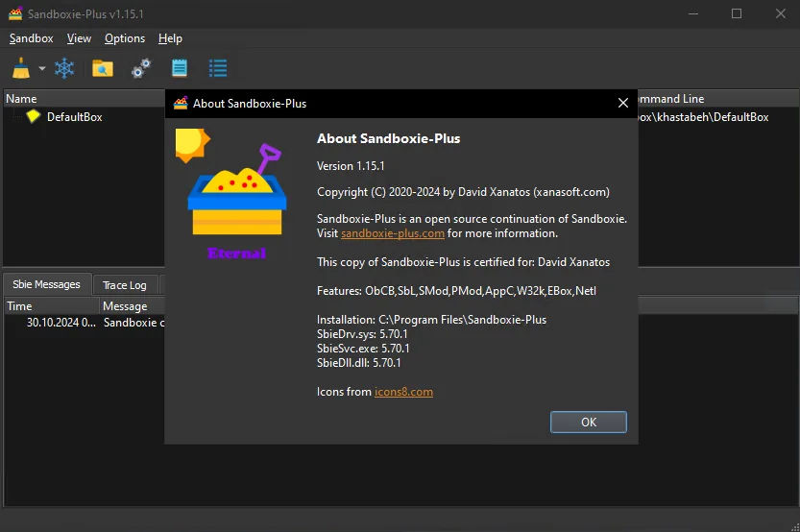
Task: Click the blue notepad ini editor icon
Action: point(180,68)
